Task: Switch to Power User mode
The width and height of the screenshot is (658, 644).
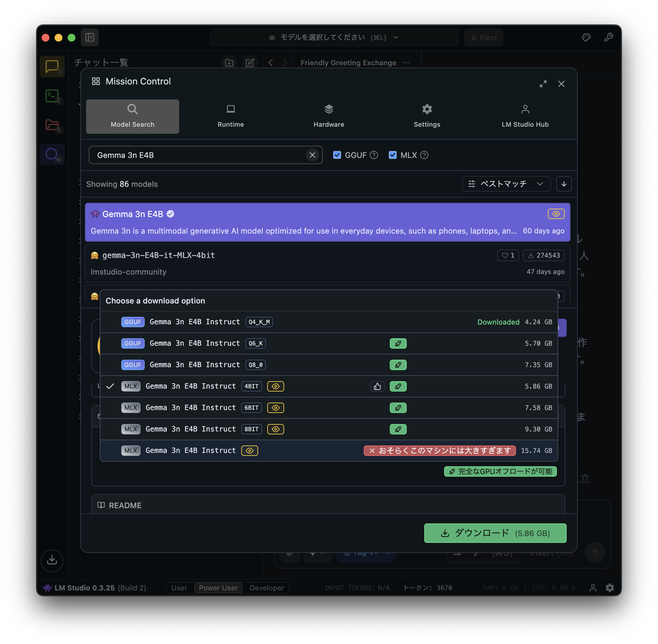Action: [218, 588]
